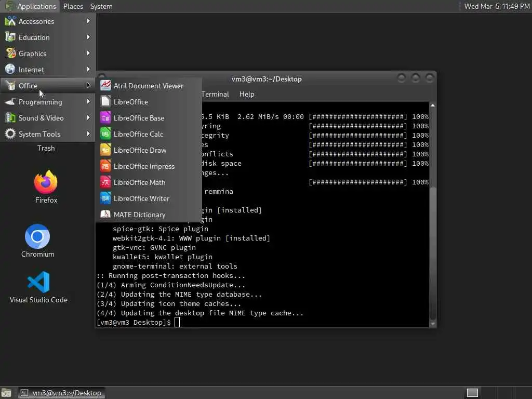Select Visual Studio Code desktop icon
This screenshot has height=399, width=532.
[38, 287]
